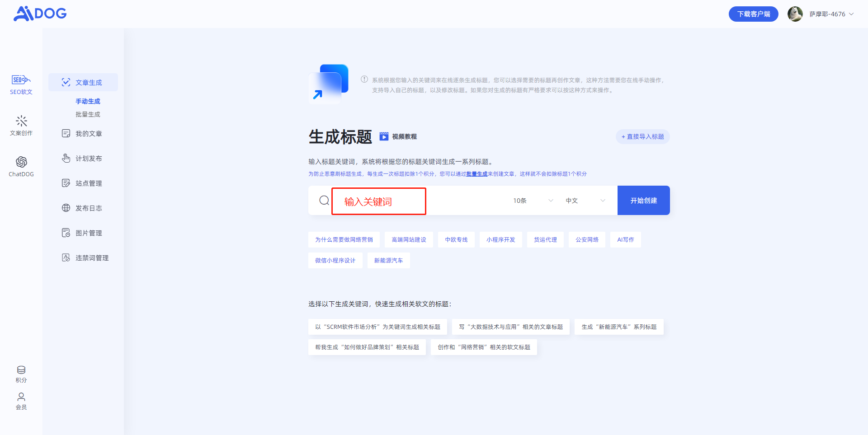Click the 图片管理 icon
868x435 pixels.
click(x=66, y=233)
